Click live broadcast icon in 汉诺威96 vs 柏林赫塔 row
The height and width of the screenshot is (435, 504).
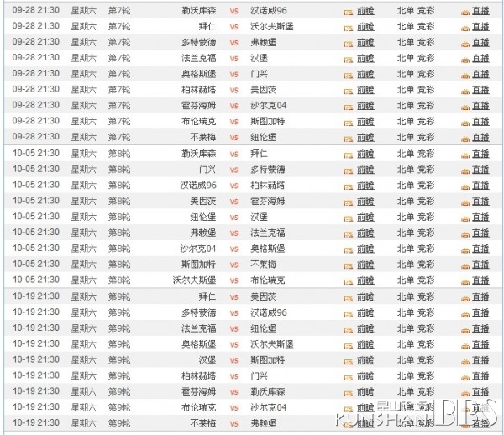coord(465,187)
